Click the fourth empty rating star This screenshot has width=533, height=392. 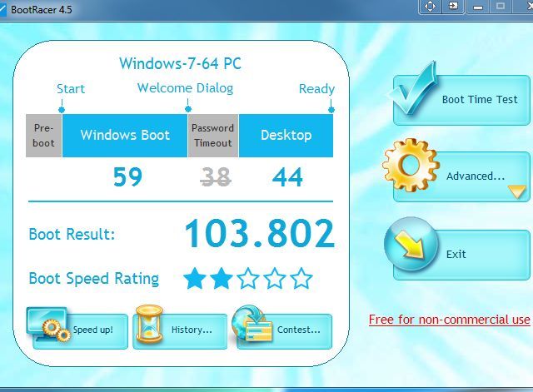pos(274,278)
